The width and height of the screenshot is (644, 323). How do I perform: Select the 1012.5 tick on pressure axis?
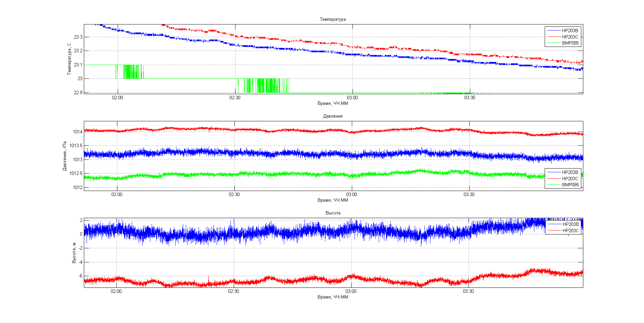click(76, 174)
